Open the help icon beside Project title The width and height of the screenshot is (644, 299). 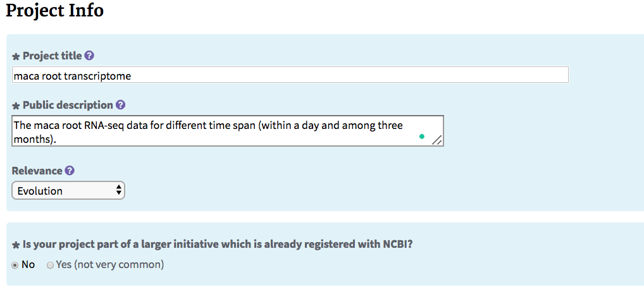[89, 56]
